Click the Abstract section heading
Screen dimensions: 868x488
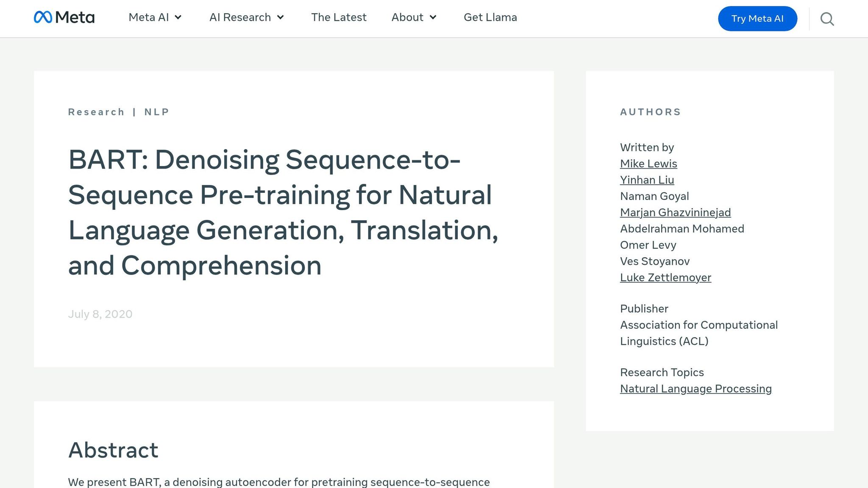(x=113, y=450)
